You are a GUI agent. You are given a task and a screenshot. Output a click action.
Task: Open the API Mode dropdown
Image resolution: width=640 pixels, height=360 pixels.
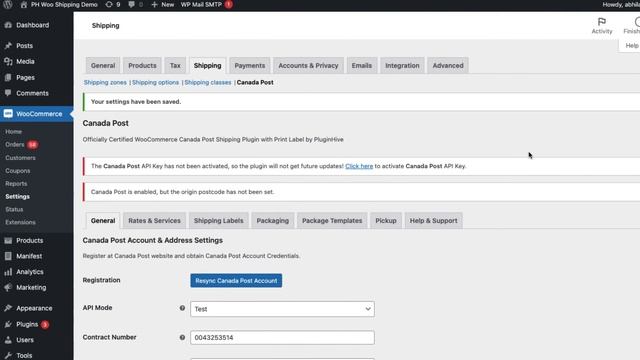click(x=282, y=309)
